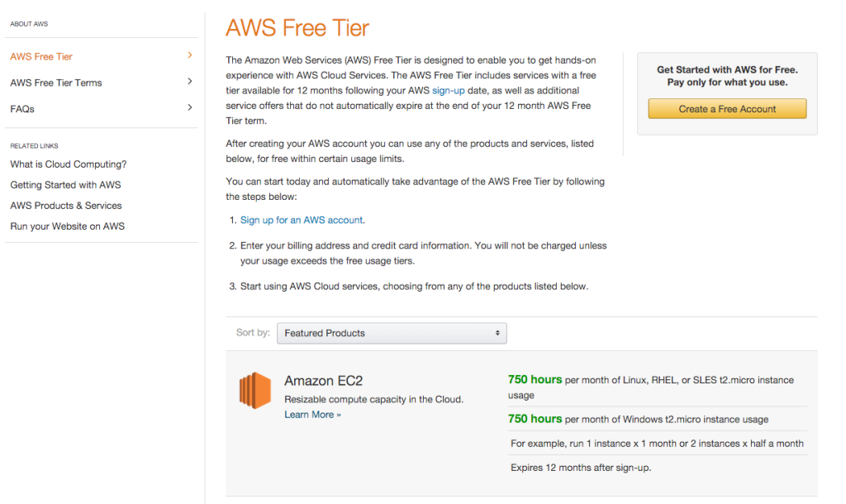Click the Create a Free Account button
The height and width of the screenshot is (504, 846).
(727, 109)
